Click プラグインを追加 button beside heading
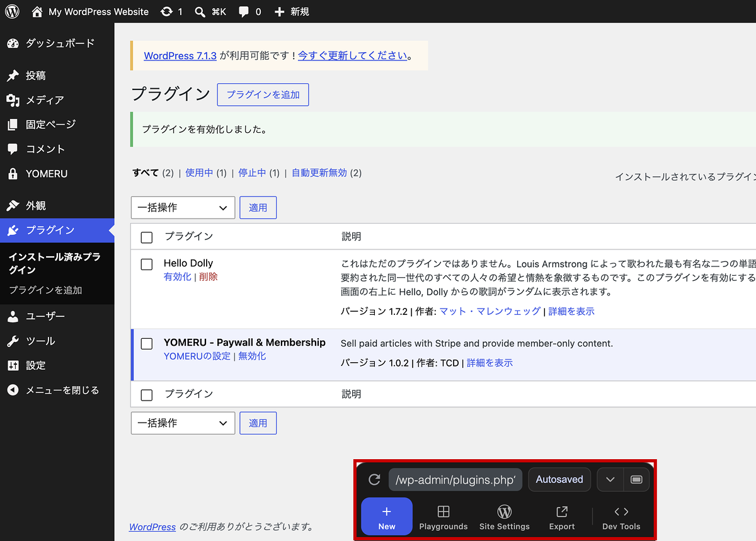 coord(263,94)
